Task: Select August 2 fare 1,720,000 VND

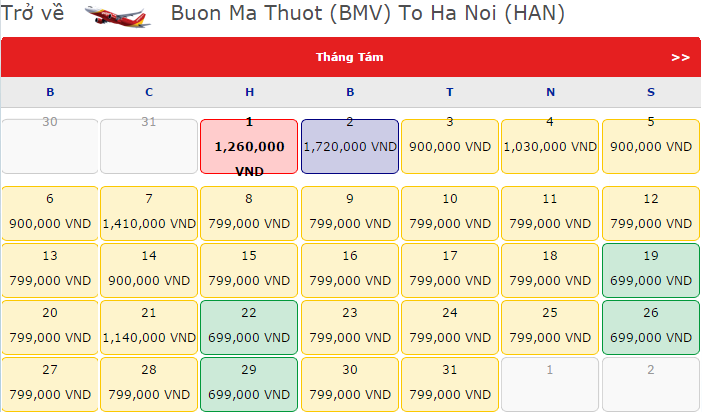Action: [350, 147]
